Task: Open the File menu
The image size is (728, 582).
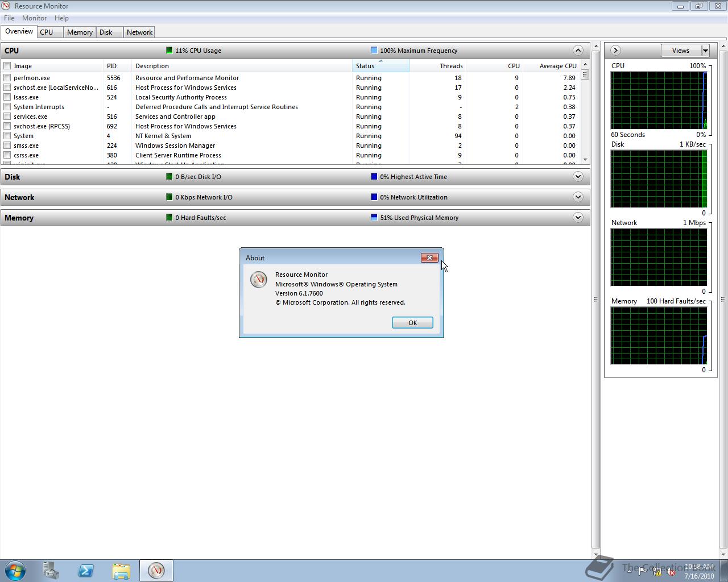Action: (9, 18)
